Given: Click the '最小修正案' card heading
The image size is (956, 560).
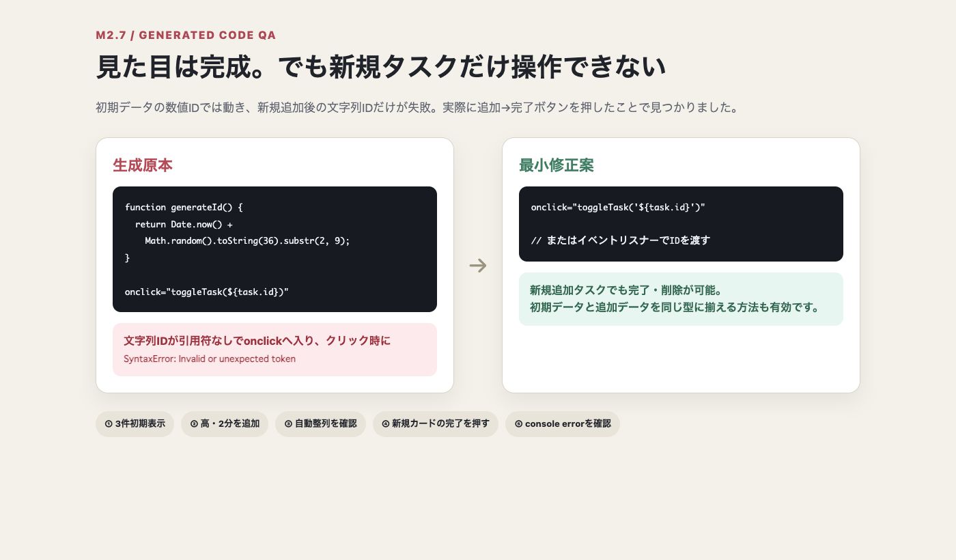Looking at the screenshot, I should coord(557,165).
